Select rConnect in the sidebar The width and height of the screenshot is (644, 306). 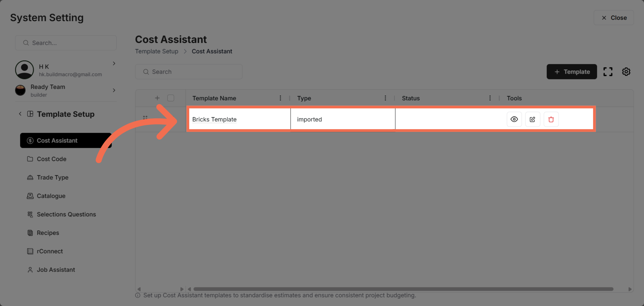(50, 251)
